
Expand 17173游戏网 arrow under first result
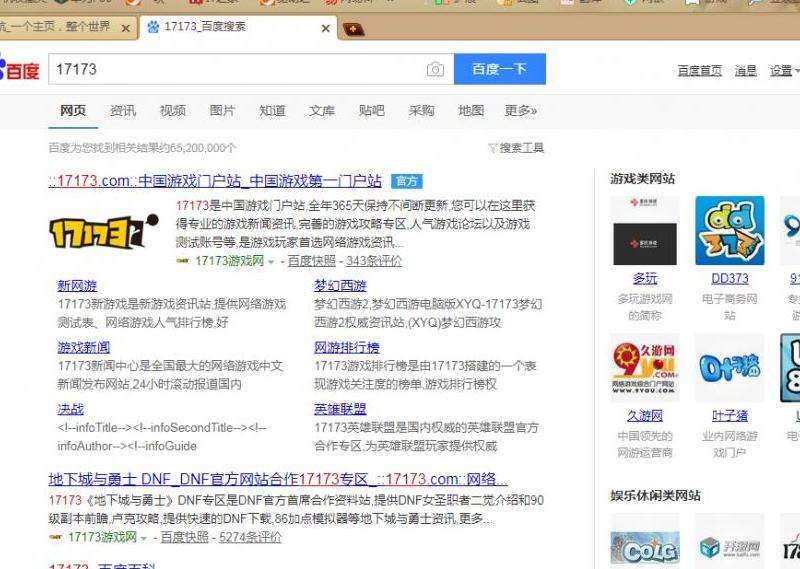(271, 262)
